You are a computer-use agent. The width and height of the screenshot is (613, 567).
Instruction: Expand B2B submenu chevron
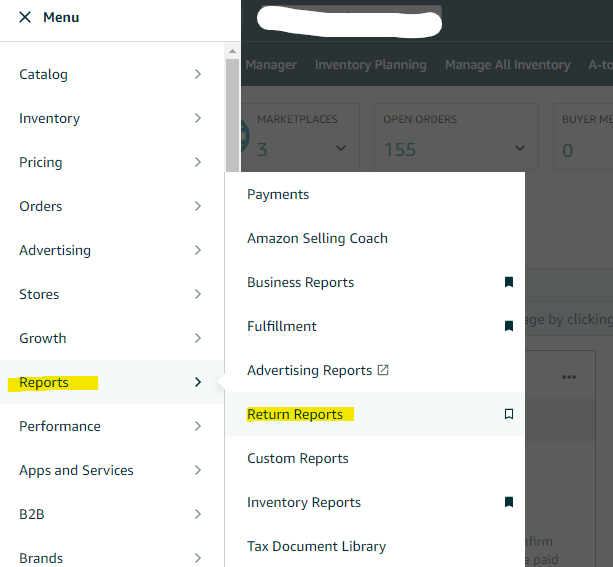[x=198, y=514]
